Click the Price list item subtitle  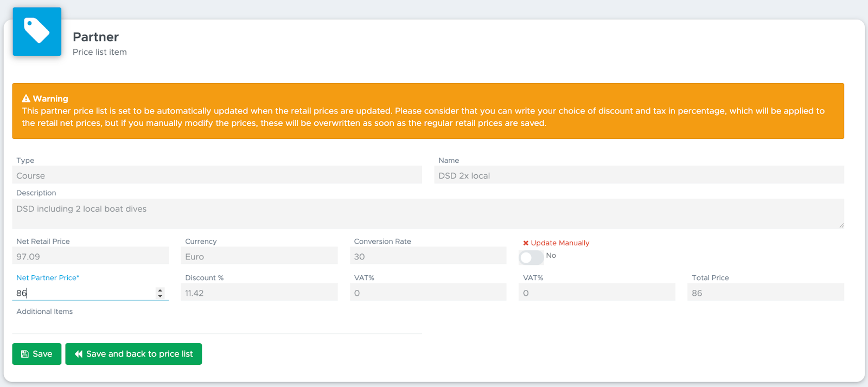point(100,52)
